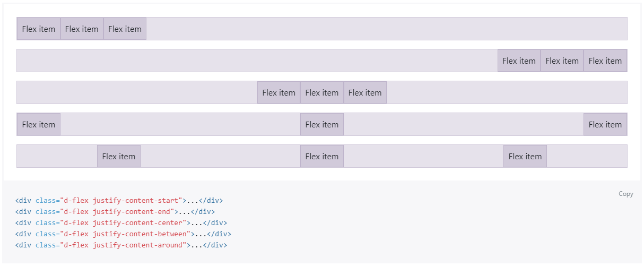
Task: Click Copy button above the code snippet
Action: click(x=625, y=194)
